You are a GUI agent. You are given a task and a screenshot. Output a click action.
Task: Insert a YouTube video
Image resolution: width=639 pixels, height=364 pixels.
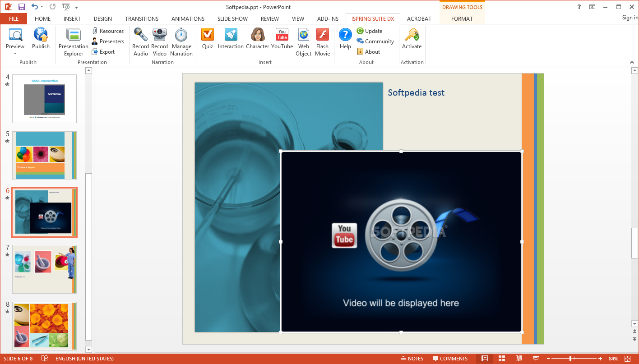[282, 38]
